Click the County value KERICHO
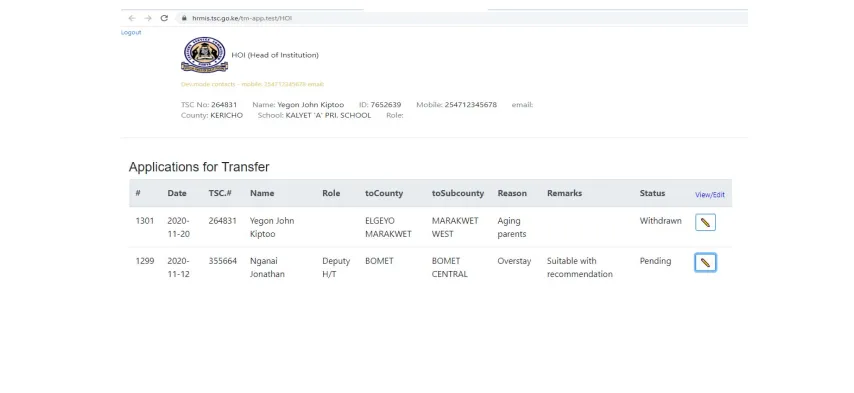This screenshot has width=854, height=393. point(227,115)
